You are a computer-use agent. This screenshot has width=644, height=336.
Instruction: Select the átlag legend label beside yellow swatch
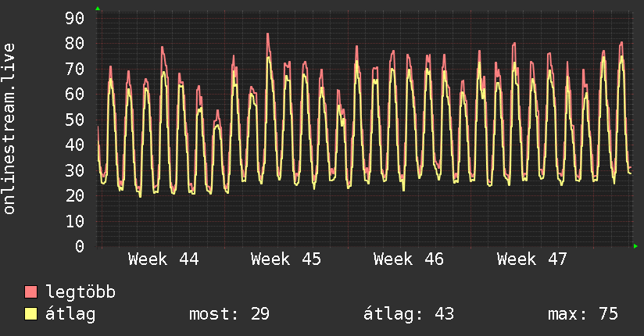click(x=70, y=314)
